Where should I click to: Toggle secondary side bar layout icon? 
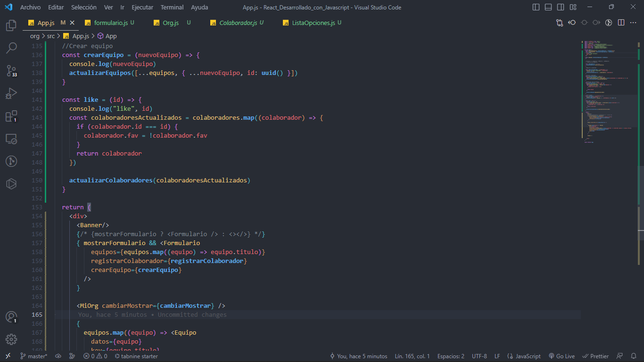coord(561,7)
